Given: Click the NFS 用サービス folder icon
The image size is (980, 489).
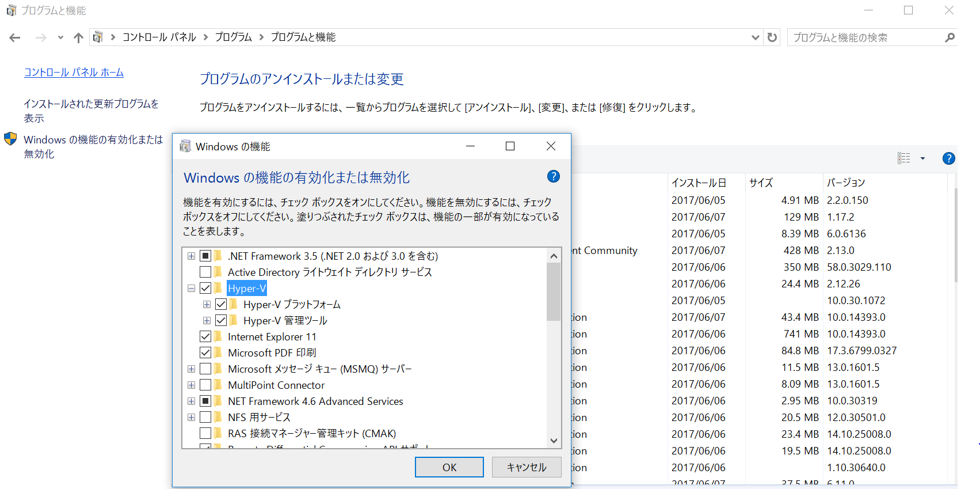Looking at the screenshot, I should (x=219, y=417).
